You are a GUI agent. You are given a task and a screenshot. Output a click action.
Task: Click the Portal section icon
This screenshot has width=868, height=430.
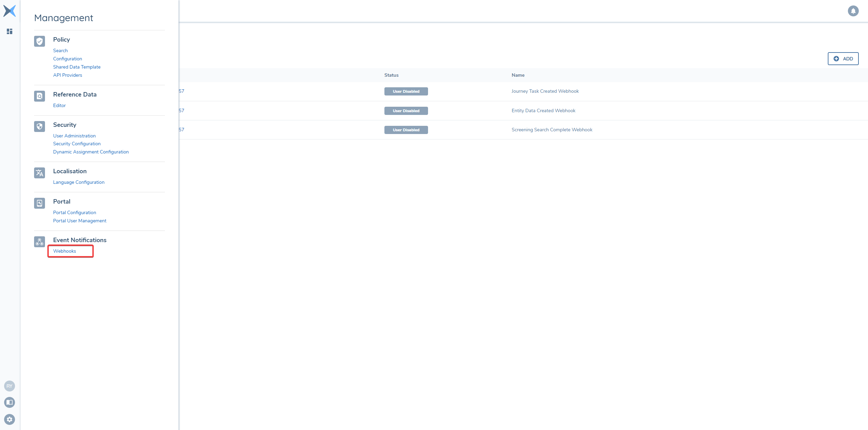coord(39,203)
